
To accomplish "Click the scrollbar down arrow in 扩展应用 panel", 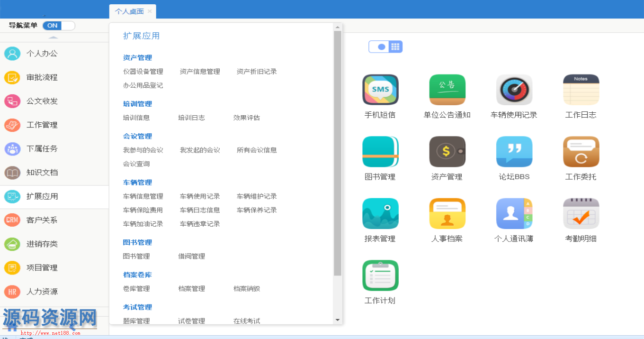I will click(338, 320).
